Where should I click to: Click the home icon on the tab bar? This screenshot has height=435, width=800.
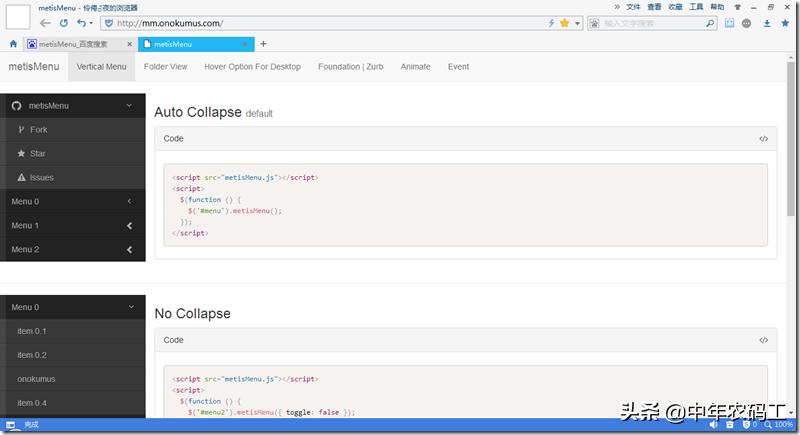tap(13, 44)
